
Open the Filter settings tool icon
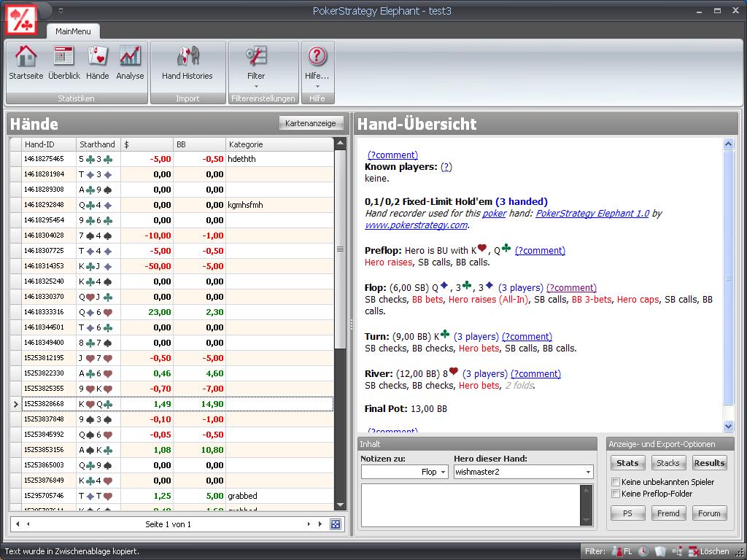[256, 56]
